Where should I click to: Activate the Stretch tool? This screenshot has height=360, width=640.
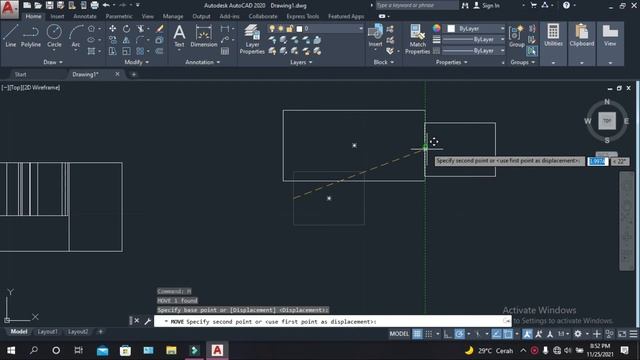tap(112, 51)
